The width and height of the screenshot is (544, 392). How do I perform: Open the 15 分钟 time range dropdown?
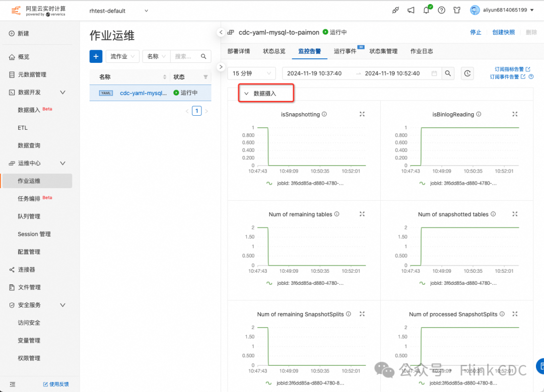coord(251,73)
